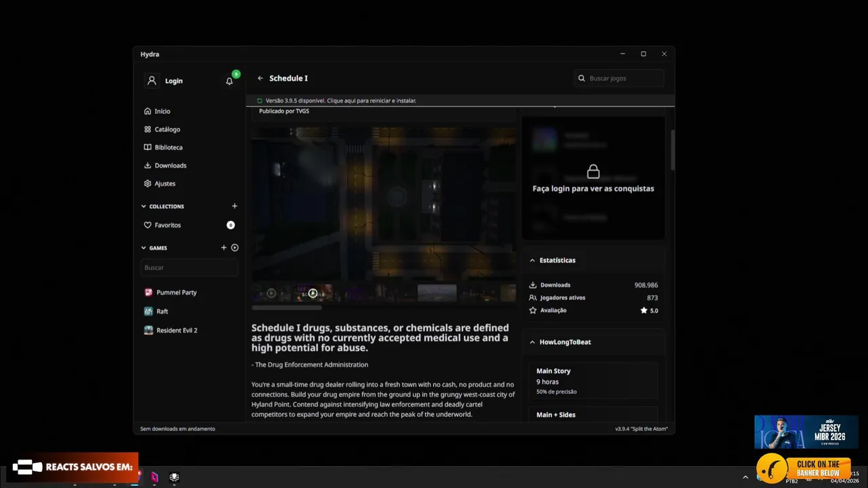This screenshot has height=488, width=868.
Task: Click the green notification count badge
Action: (x=236, y=74)
